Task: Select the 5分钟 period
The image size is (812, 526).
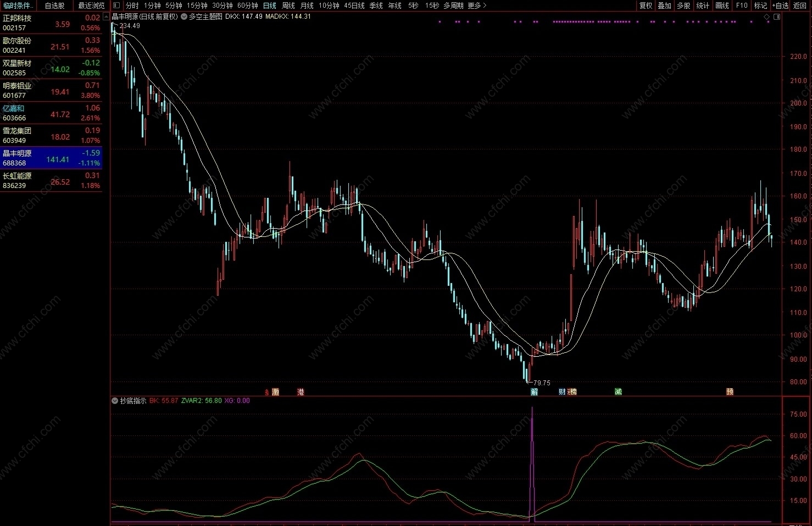Action: coord(174,5)
